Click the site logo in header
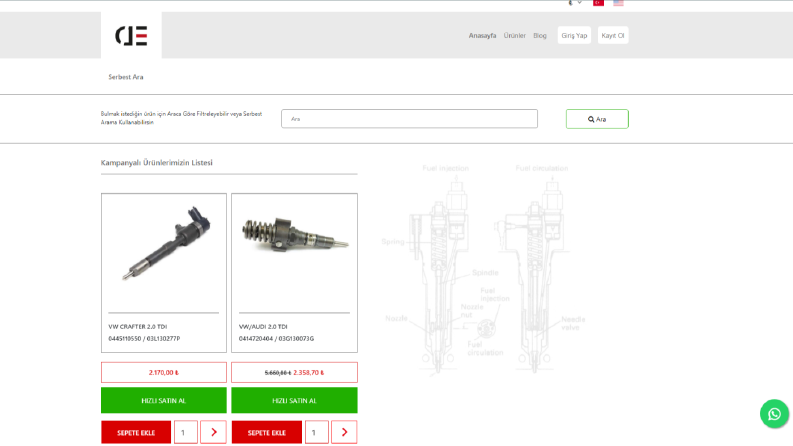Viewport: 793px width, 446px height. [131, 35]
